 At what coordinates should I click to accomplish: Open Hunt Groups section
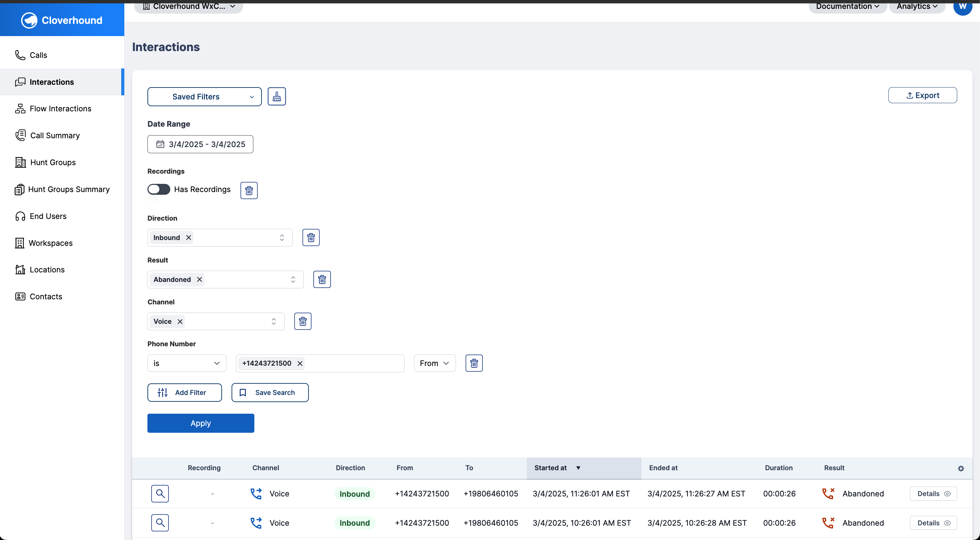[x=62, y=162]
